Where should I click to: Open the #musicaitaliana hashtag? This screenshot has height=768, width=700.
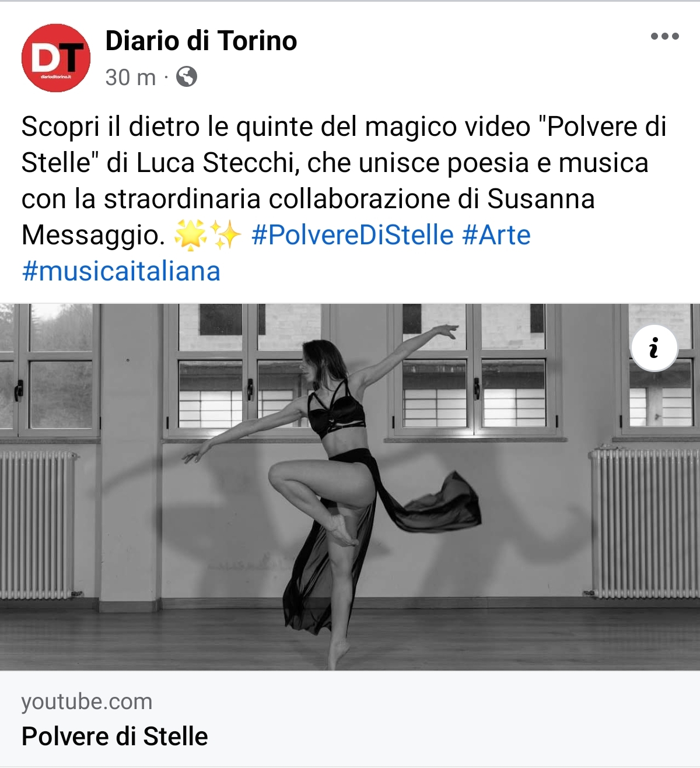121,272
